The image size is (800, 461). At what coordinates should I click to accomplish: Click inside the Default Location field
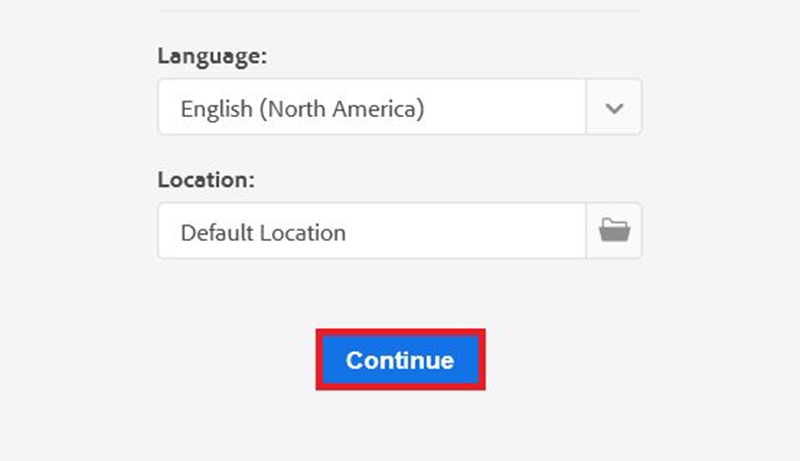(372, 231)
